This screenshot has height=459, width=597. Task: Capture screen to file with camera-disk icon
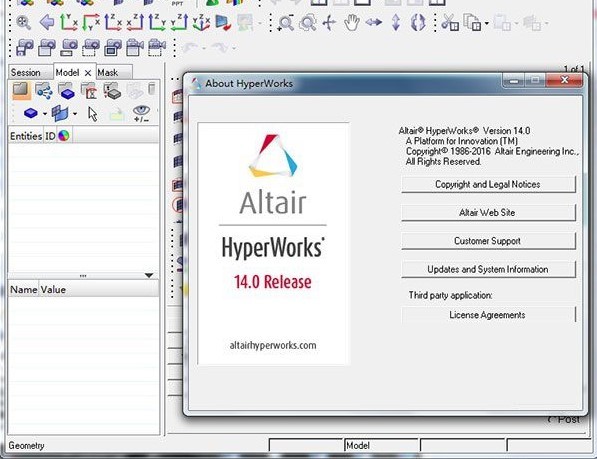coord(25,48)
